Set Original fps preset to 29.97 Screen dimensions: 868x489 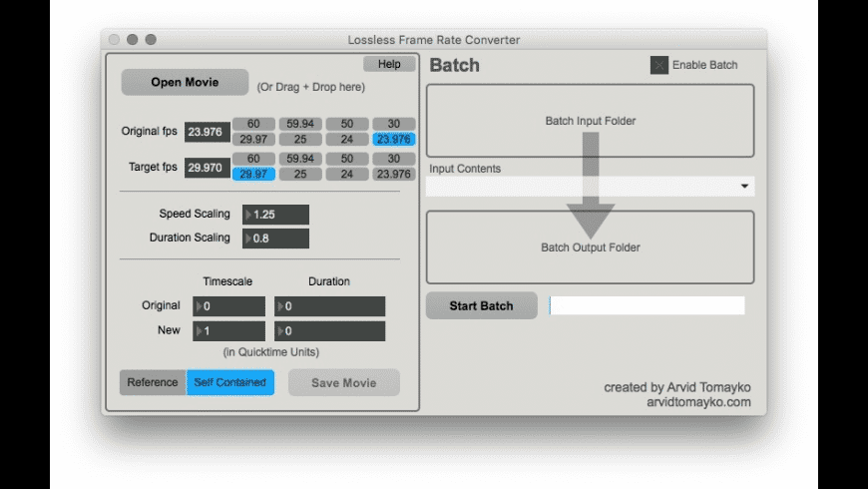pos(253,139)
